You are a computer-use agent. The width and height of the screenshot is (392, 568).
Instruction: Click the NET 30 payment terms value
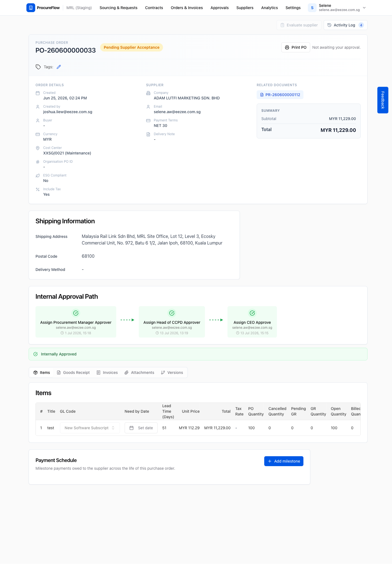(x=160, y=126)
